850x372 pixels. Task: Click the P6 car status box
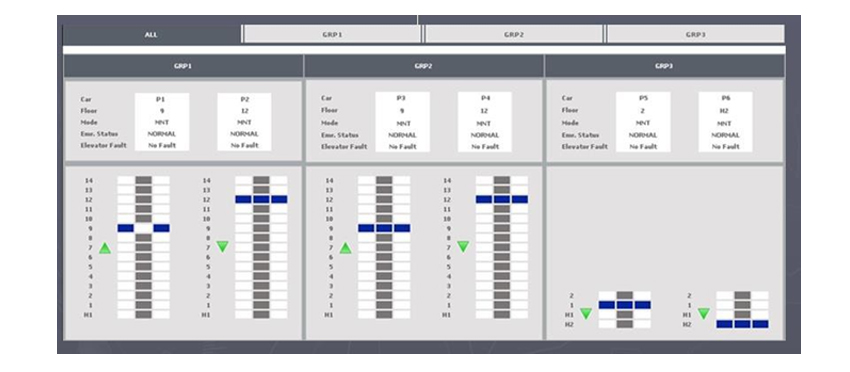tap(725, 122)
